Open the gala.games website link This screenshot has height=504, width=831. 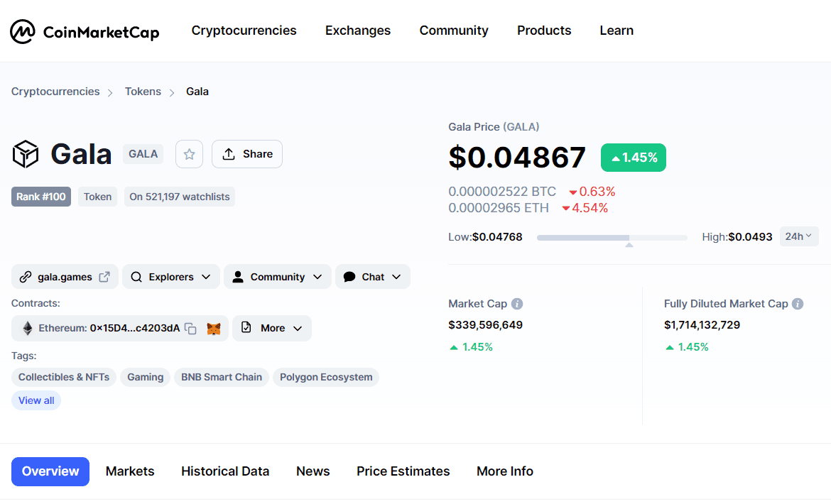click(65, 277)
